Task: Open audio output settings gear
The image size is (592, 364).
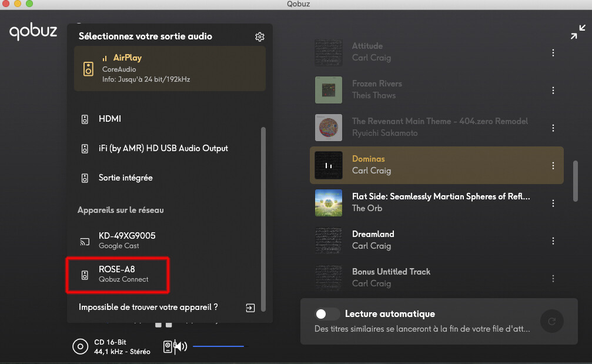Action: click(260, 36)
